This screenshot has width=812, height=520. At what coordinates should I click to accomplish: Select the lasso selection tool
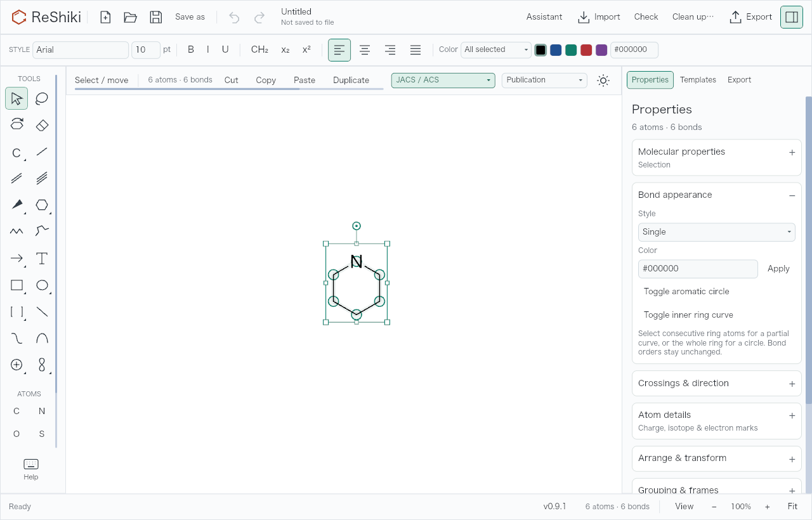tap(42, 98)
